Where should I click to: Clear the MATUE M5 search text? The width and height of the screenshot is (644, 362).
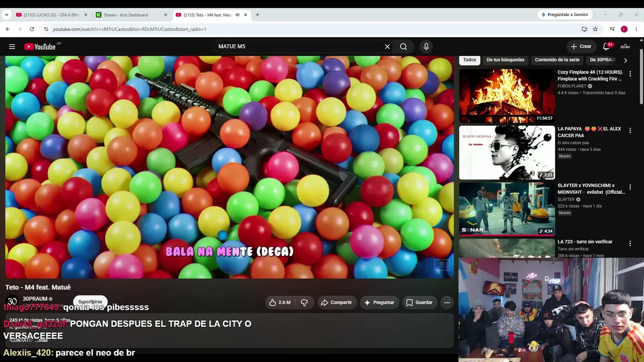coord(387,47)
